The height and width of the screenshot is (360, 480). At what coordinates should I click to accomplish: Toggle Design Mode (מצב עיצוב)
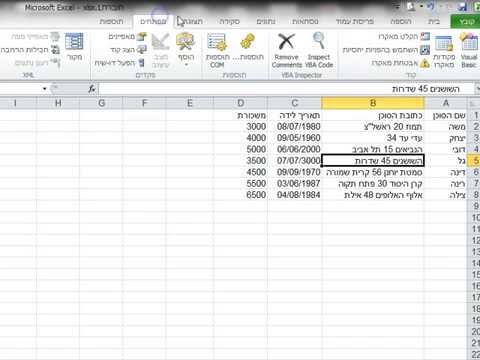pyautogui.click(x=161, y=50)
